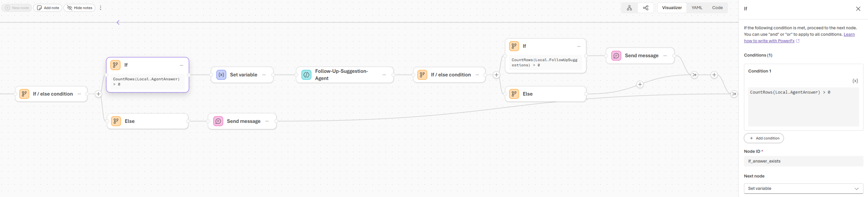This screenshot has width=868, height=197.
Task: Click the Set variable node icon
Action: coord(221,75)
